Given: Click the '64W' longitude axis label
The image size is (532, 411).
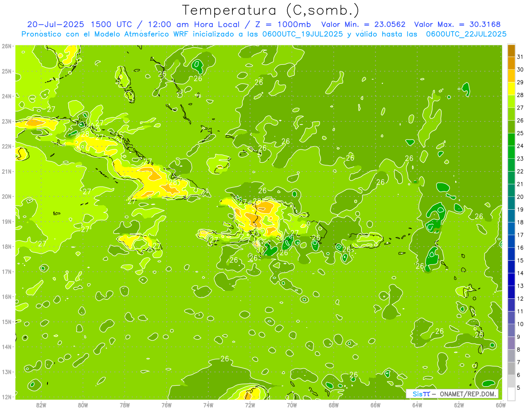Looking at the screenshot, I should (x=417, y=405).
